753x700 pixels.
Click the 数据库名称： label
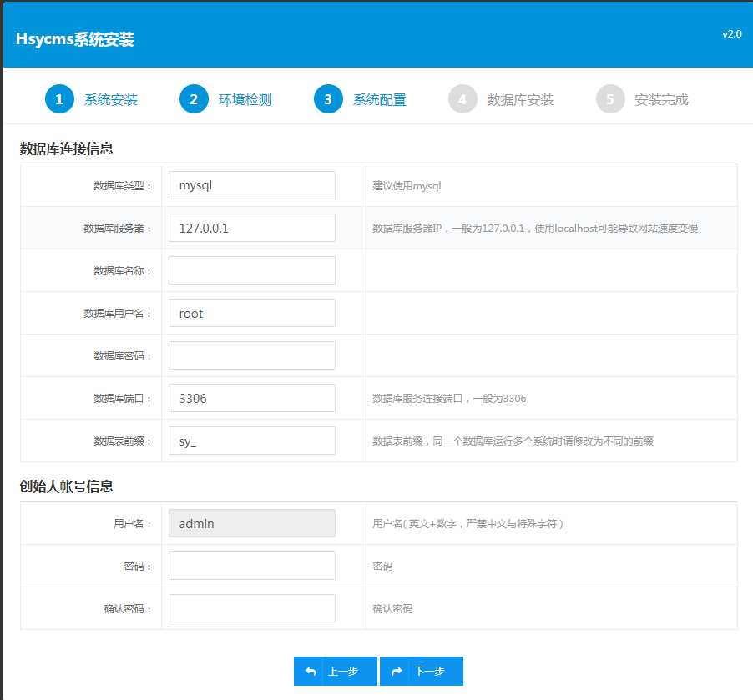tap(123, 271)
